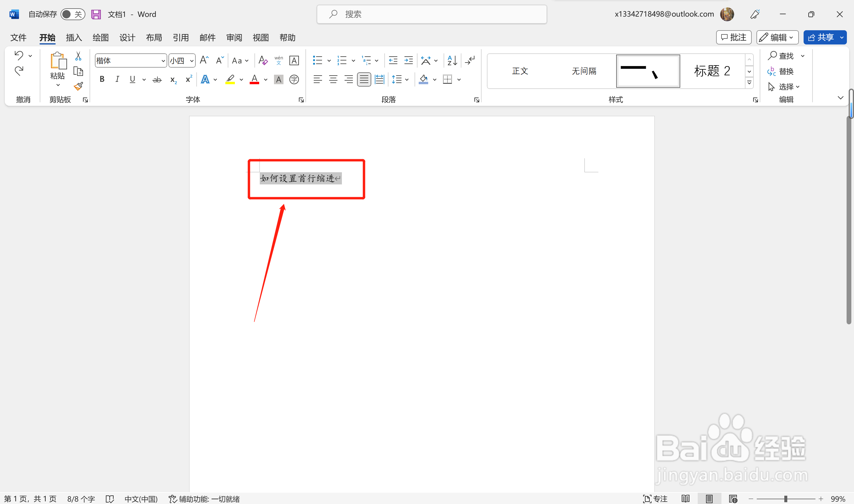Apply the 标题 2 style
The image size is (854, 504).
click(712, 71)
